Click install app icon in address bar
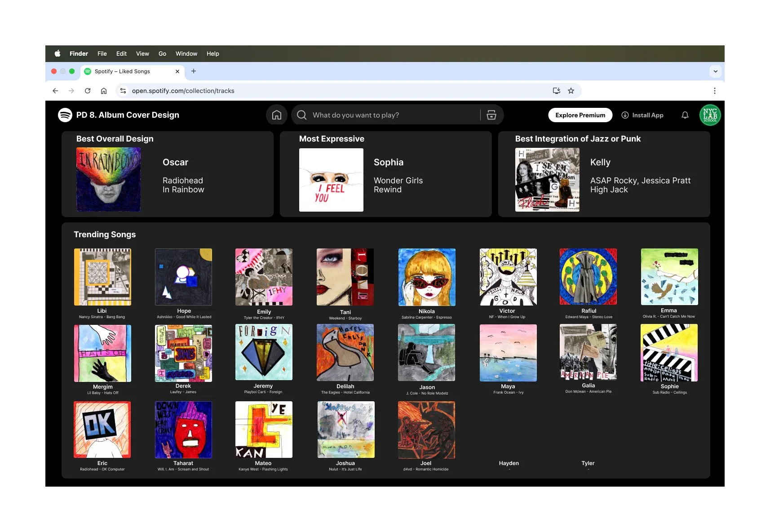Viewport: 770px width, 532px height. 557,91
